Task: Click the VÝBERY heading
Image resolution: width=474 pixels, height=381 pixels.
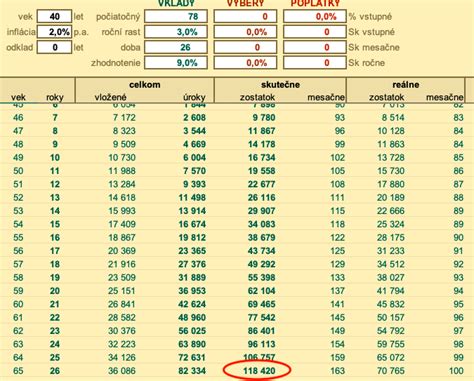Action: [245, 3]
